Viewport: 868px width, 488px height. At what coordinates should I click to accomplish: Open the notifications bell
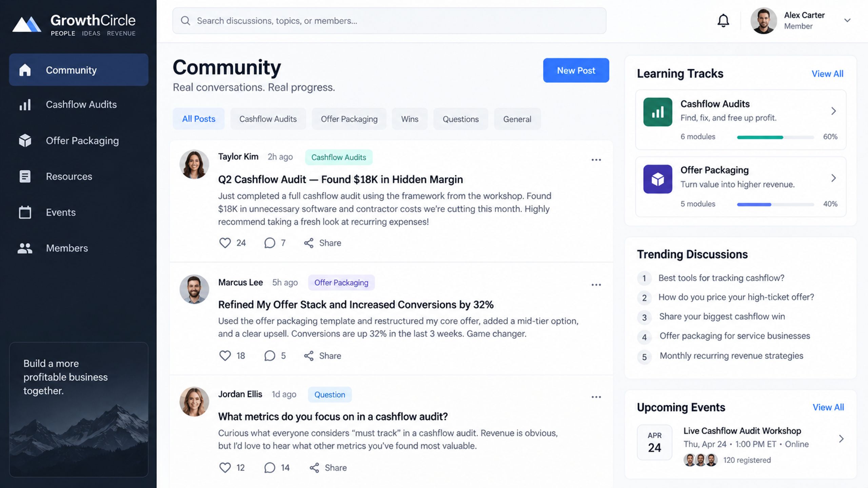[723, 21]
